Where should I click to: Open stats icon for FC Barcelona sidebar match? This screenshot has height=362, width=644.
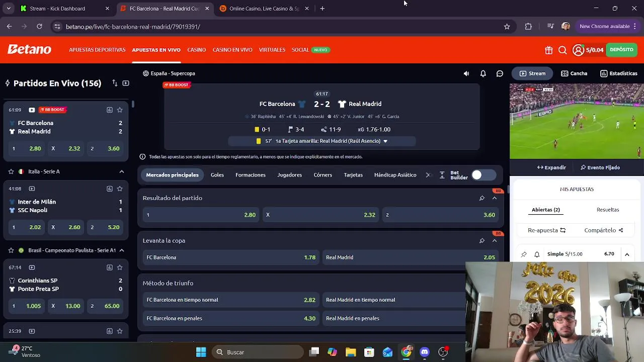[109, 110]
